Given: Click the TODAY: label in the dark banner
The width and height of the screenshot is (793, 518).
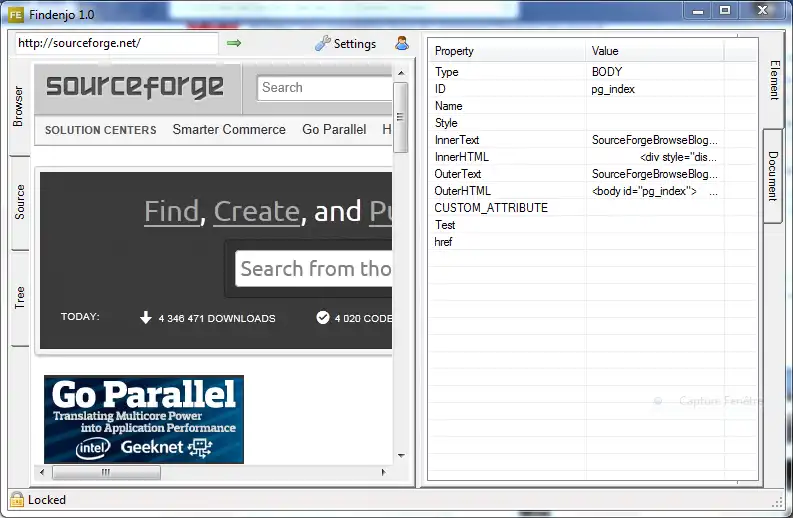Looking at the screenshot, I should 80,317.
